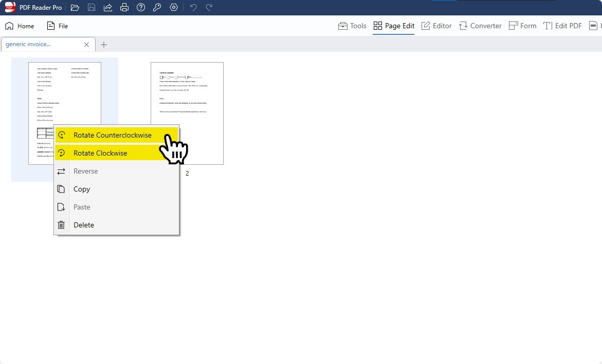Click the PDF Reader Pro logo icon

[10, 7]
